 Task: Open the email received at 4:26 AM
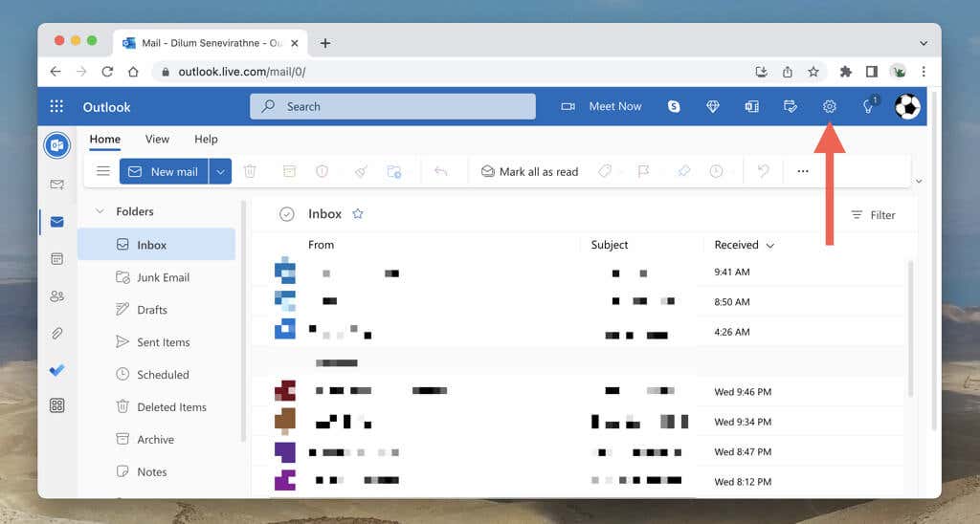click(x=578, y=332)
